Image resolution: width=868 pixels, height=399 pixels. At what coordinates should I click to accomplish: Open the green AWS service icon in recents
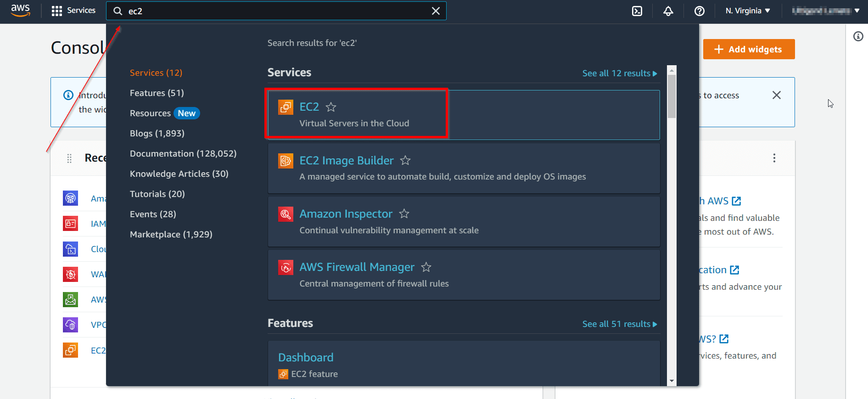[x=70, y=299]
